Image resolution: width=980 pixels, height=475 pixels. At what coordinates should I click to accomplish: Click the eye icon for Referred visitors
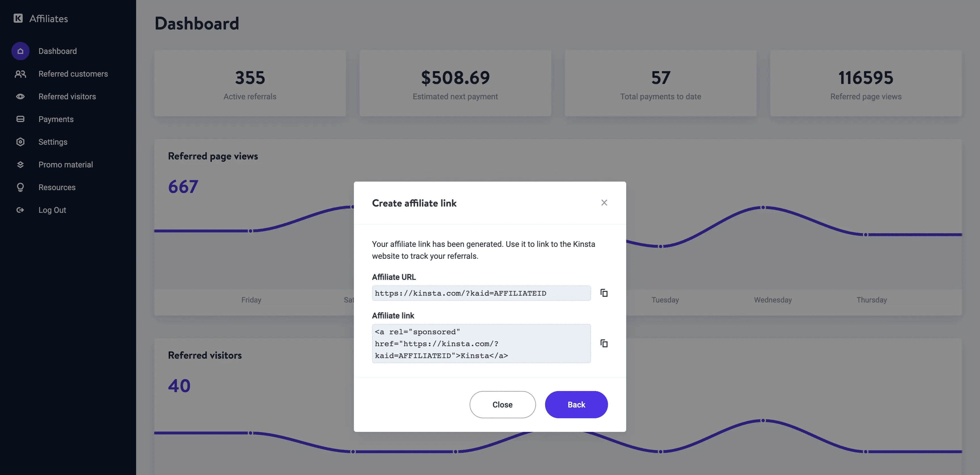tap(20, 96)
